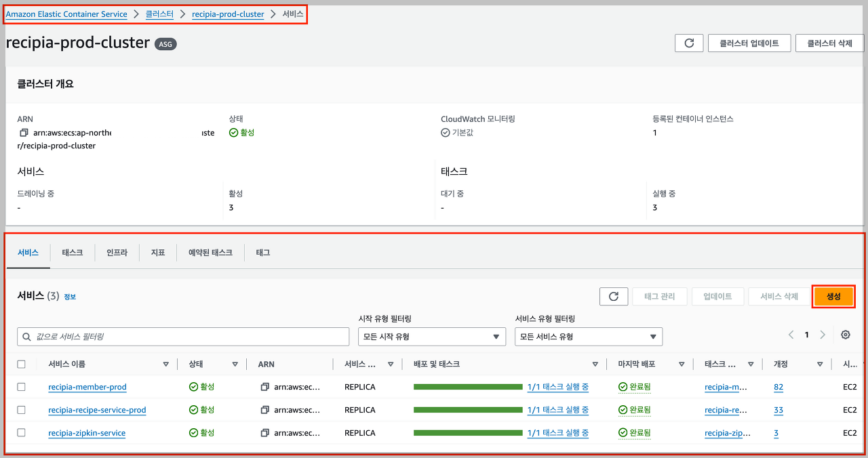
Task: Open recipia-zipkin-service service link
Action: [x=87, y=433]
